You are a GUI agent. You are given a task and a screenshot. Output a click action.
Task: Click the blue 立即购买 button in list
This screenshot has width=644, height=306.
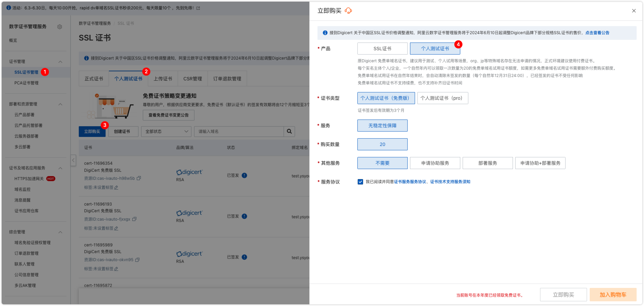[92, 132]
